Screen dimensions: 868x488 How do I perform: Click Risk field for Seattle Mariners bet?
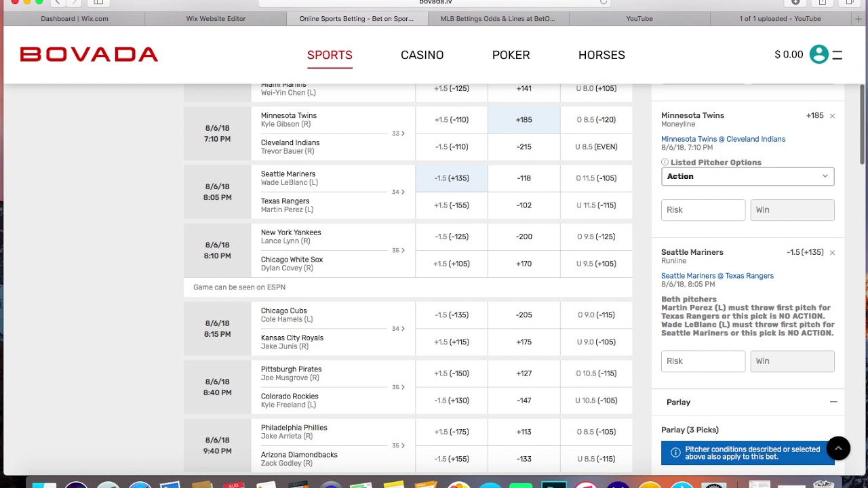coord(703,361)
